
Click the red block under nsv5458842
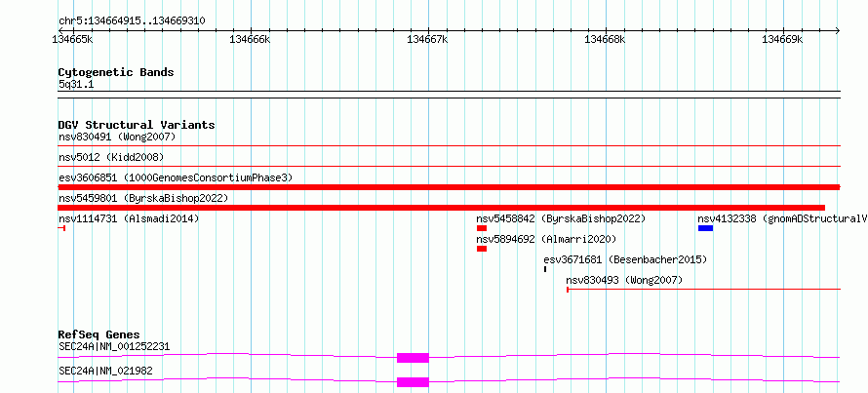pos(482,228)
